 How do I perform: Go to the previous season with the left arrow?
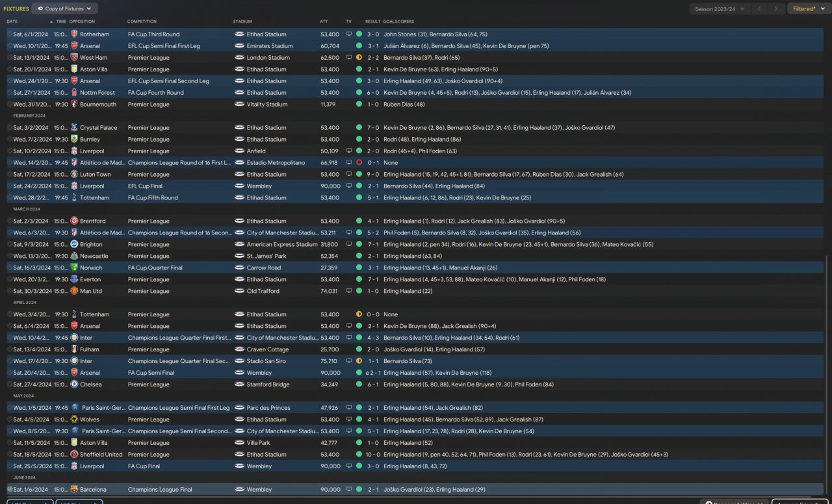click(758, 9)
